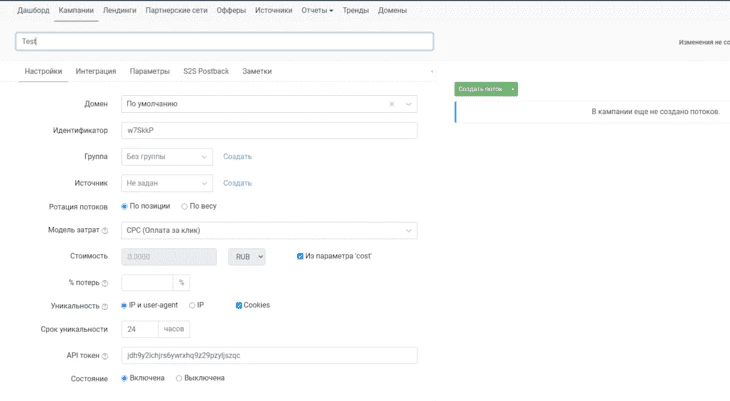The height and width of the screenshot is (401, 730).
Task: Click help icon next to Модель затрат
Action: coord(105,231)
